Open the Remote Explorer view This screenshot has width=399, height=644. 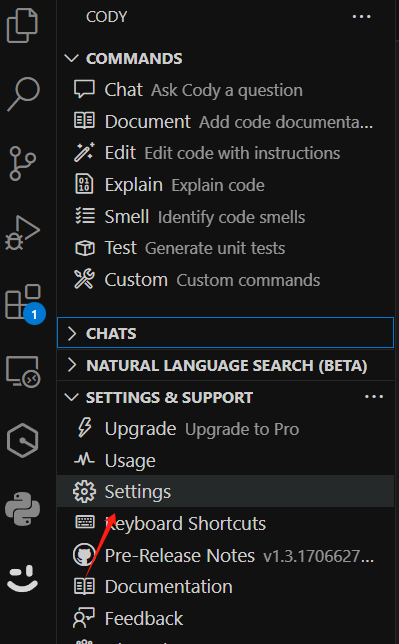[x=23, y=371]
